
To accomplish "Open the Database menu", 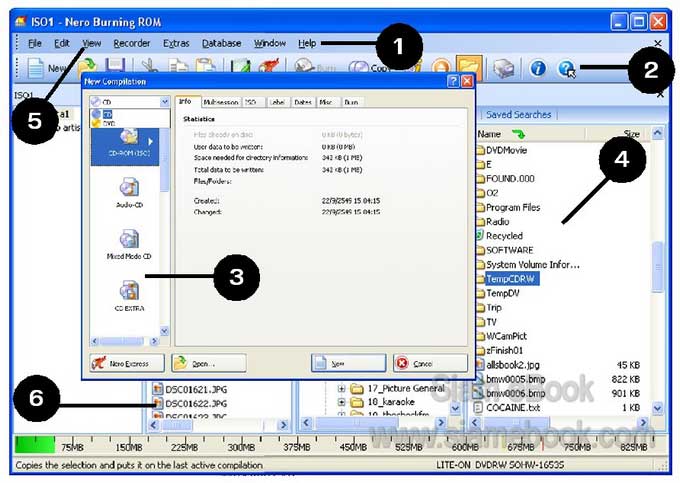I will 221,43.
